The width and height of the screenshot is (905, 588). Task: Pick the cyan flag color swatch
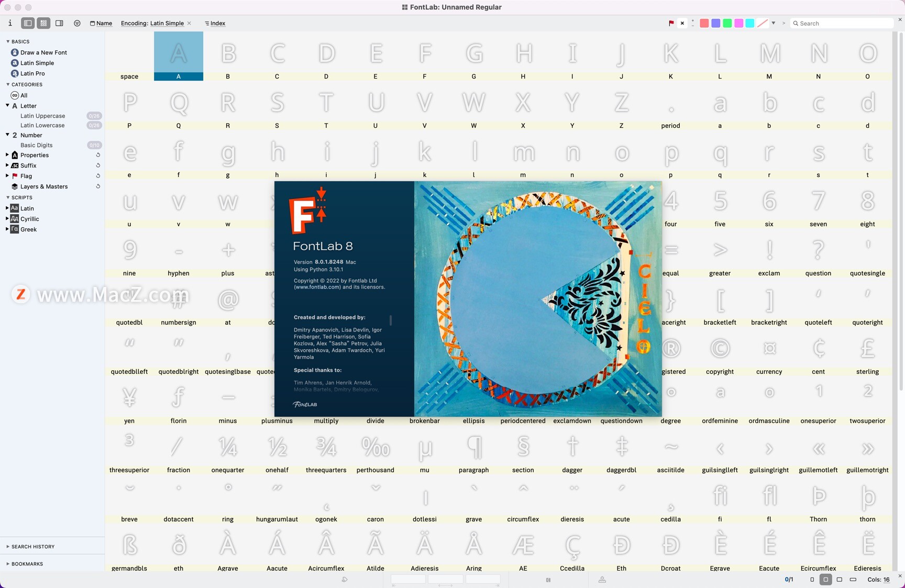[x=750, y=23]
